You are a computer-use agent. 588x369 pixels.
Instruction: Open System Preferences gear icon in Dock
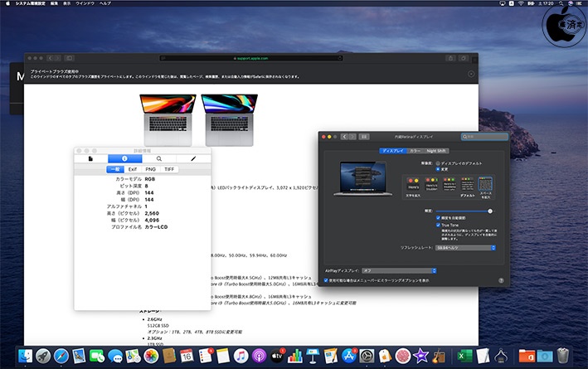click(367, 356)
